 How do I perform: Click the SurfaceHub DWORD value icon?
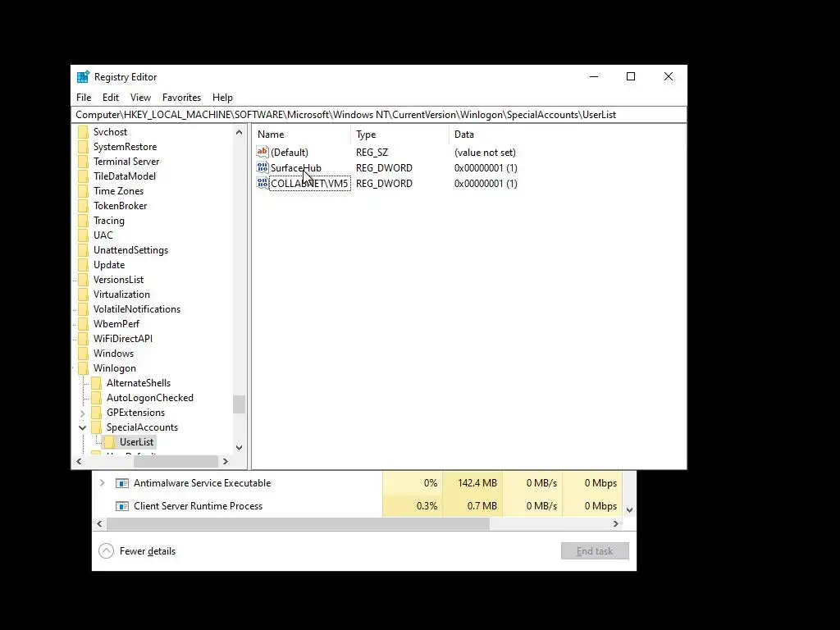(x=262, y=167)
